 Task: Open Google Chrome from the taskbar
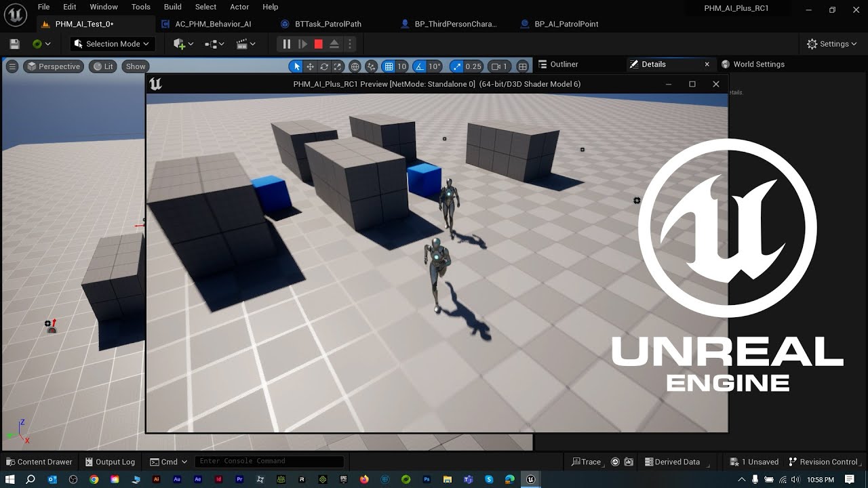94,479
